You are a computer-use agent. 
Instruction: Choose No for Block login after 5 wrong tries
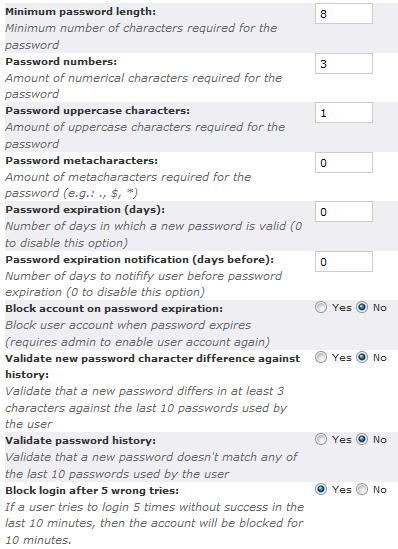(362, 489)
